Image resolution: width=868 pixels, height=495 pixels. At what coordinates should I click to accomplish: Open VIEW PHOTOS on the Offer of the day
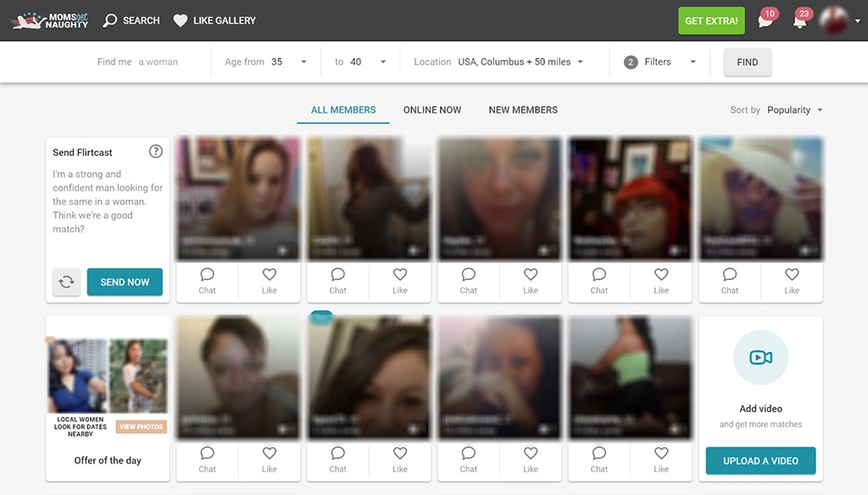[x=141, y=426]
